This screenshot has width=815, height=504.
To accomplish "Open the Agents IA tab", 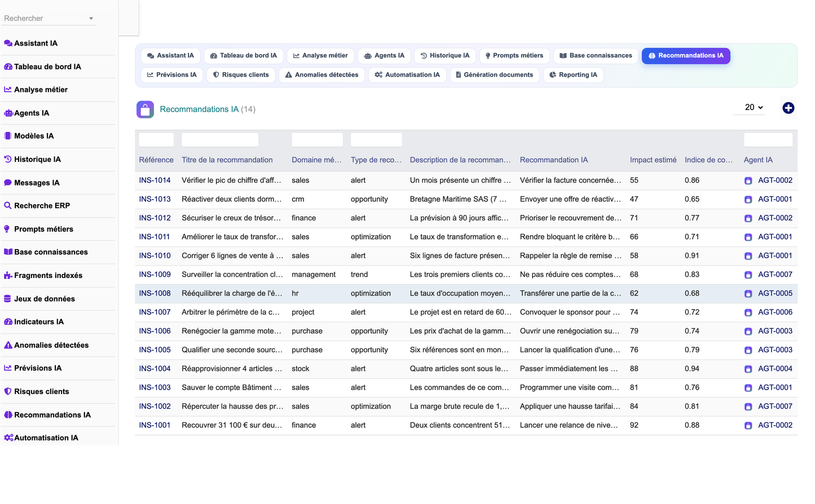I will click(x=384, y=56).
